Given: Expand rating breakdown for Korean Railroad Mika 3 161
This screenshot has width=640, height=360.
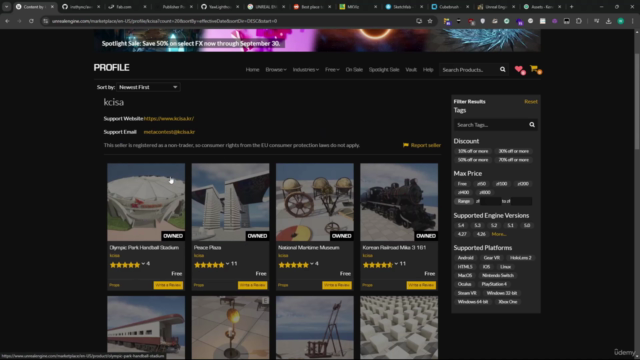Looking at the screenshot, I should 396,264.
